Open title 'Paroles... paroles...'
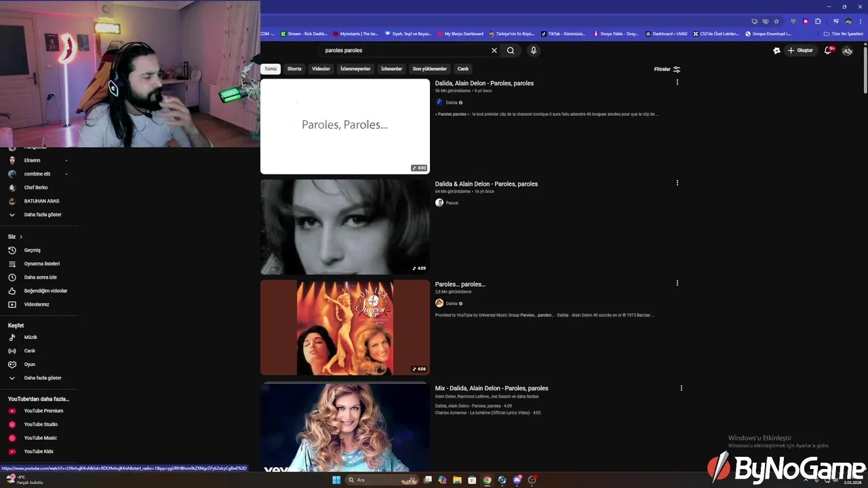 (x=460, y=284)
